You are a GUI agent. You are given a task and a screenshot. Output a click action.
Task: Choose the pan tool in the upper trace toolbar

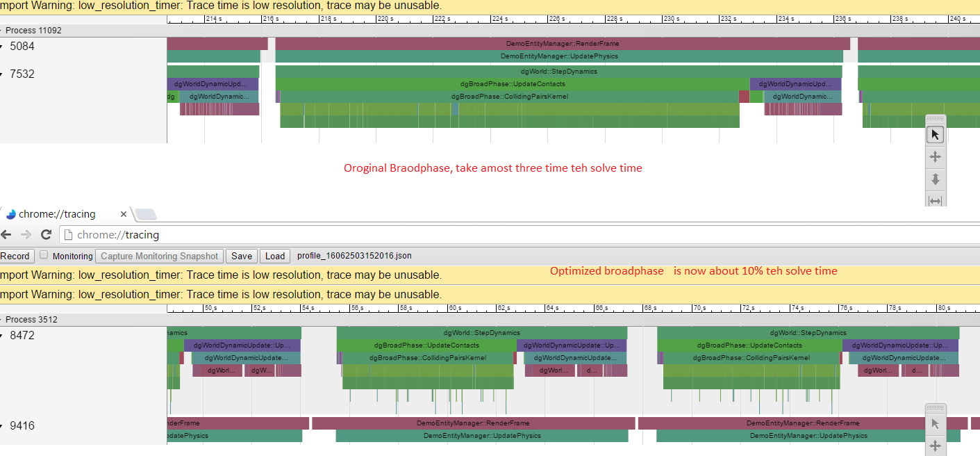[x=935, y=156]
